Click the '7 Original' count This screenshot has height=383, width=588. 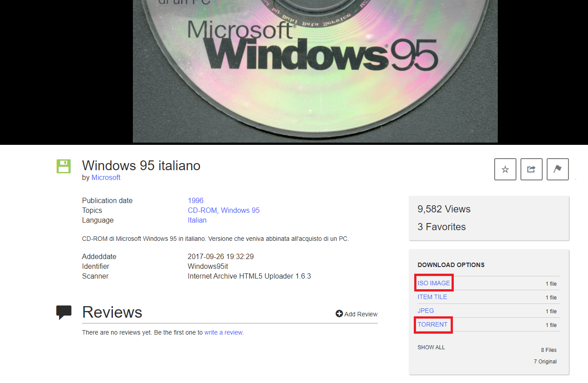point(545,362)
